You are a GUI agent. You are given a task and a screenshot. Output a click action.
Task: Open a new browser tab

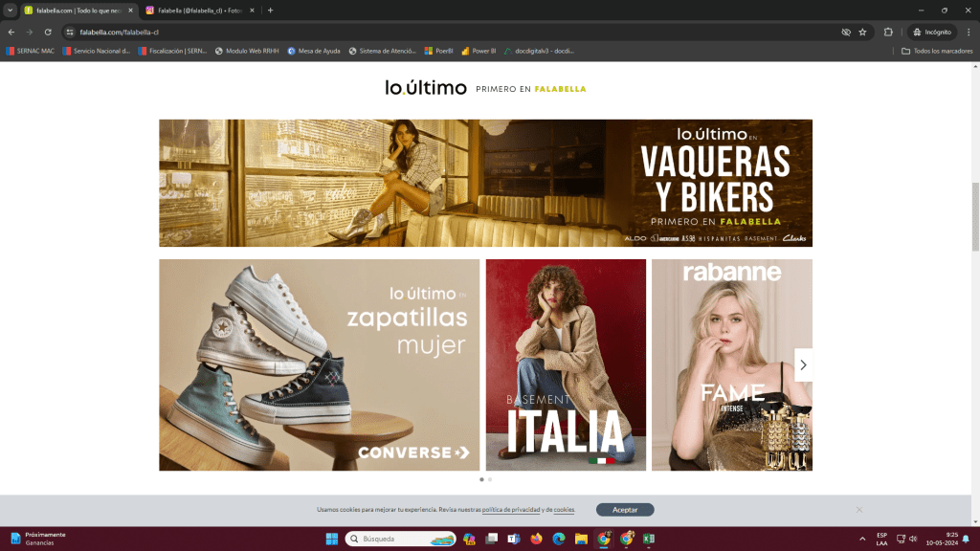[271, 10]
